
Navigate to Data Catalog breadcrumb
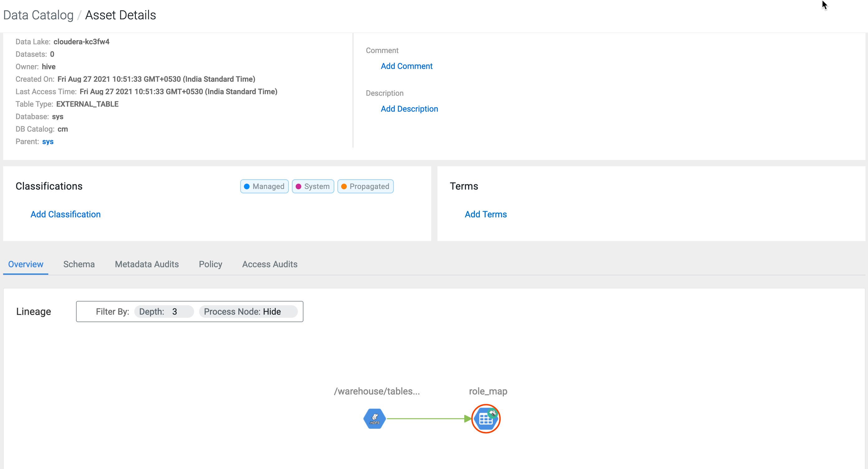pos(38,15)
